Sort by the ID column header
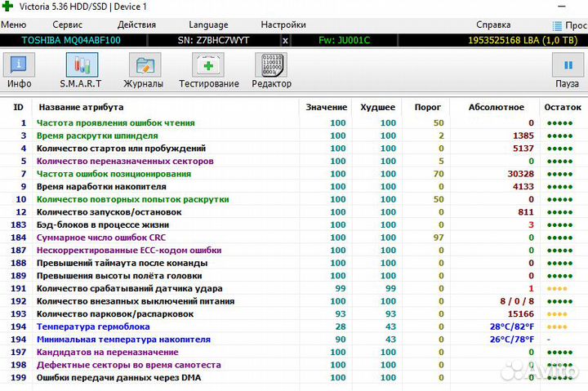 [18, 107]
